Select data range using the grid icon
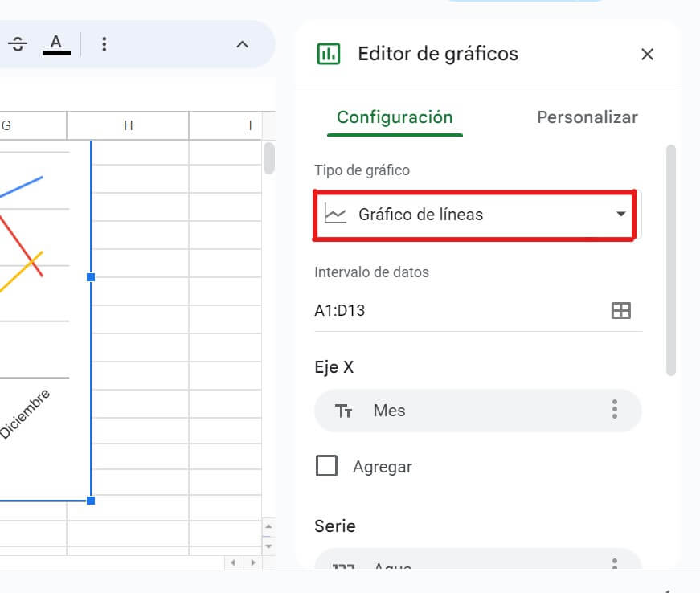The width and height of the screenshot is (700, 593). tap(621, 309)
